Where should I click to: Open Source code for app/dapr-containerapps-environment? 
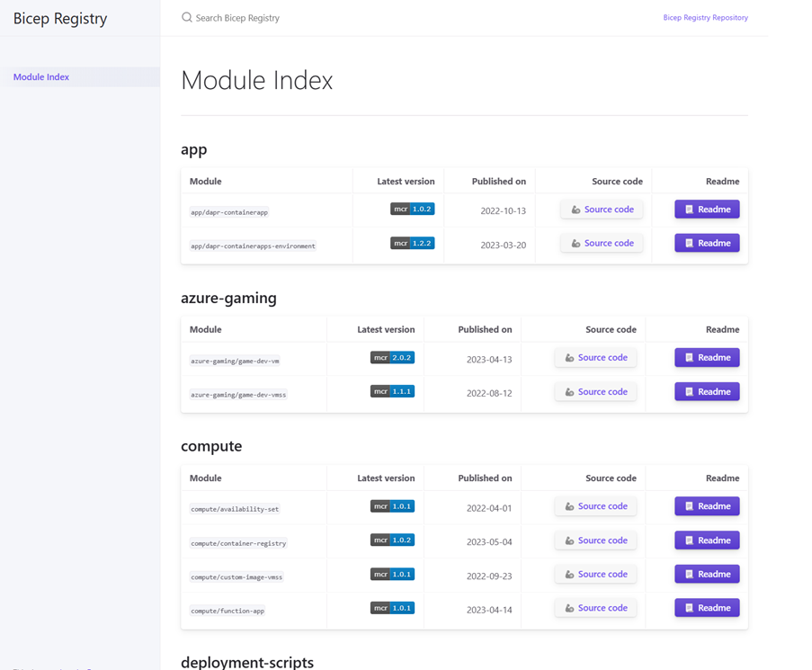602,243
